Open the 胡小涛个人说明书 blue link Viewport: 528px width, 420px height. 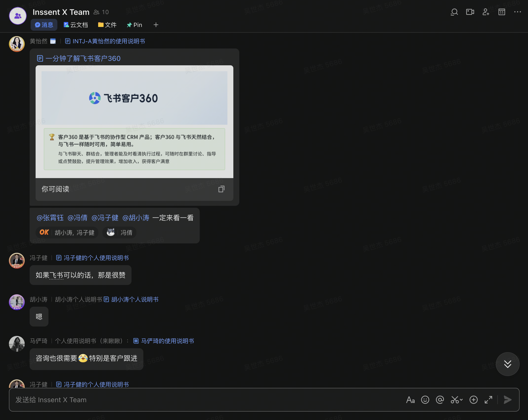pyautogui.click(x=131, y=299)
